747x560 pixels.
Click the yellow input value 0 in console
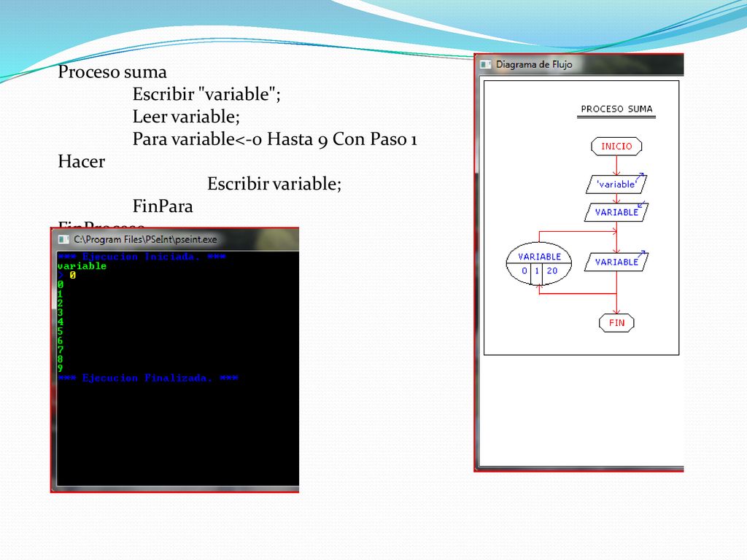(x=72, y=275)
